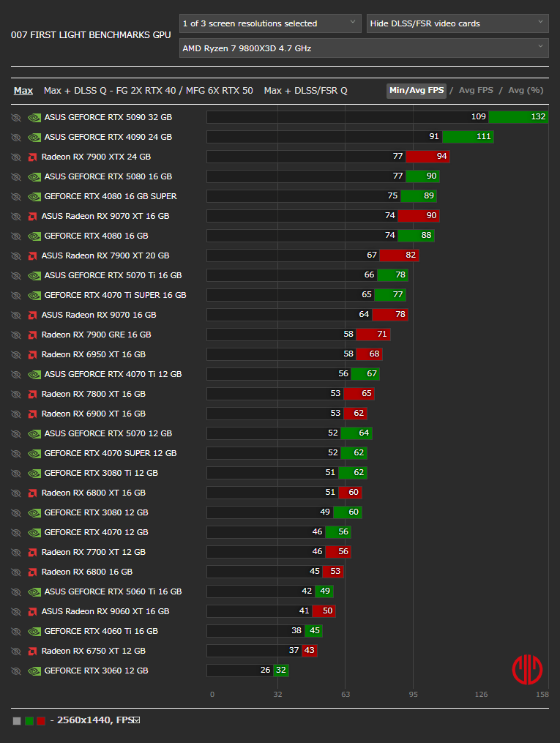Click ASUS GEFORCE RTX 5090 32 GB label
The image size is (560, 743).
[108, 118]
